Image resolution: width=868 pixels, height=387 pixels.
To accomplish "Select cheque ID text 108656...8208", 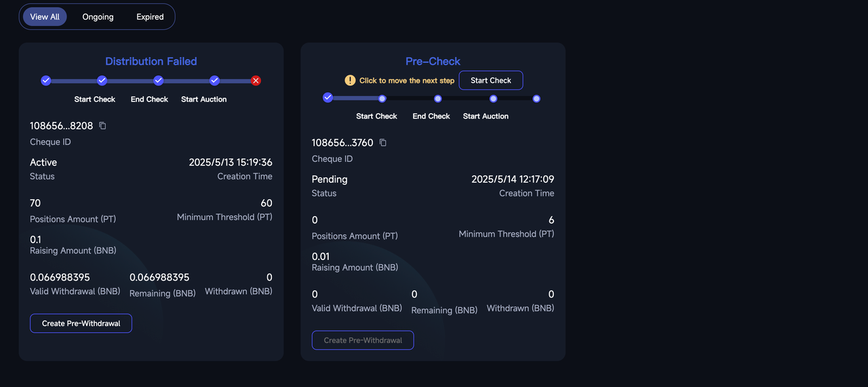I will [62, 125].
